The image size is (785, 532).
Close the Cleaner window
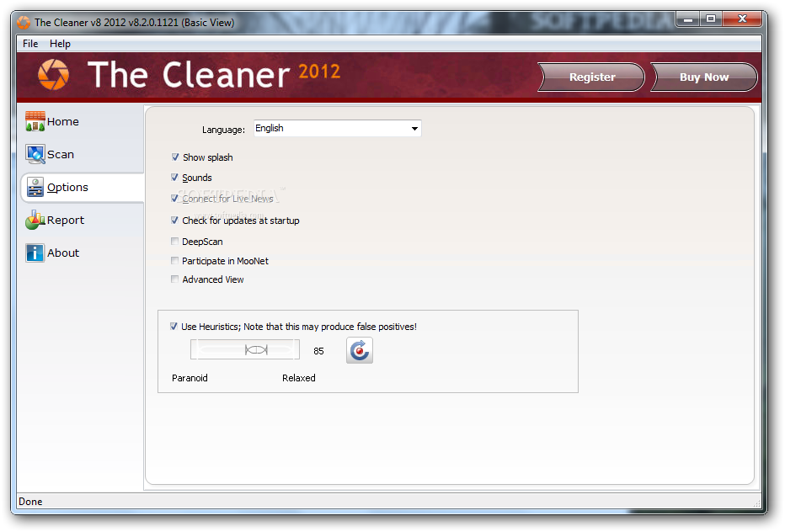coord(742,19)
